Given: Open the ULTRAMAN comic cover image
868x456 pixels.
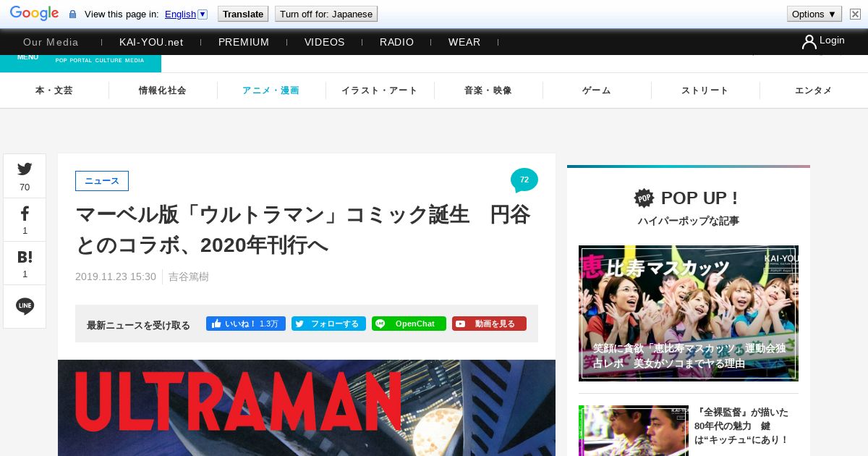Looking at the screenshot, I should (x=307, y=408).
